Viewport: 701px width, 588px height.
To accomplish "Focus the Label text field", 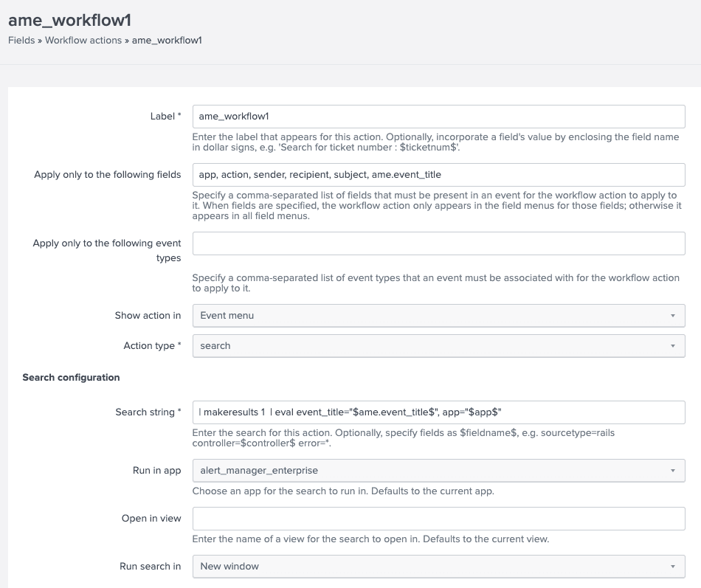I will (x=438, y=117).
